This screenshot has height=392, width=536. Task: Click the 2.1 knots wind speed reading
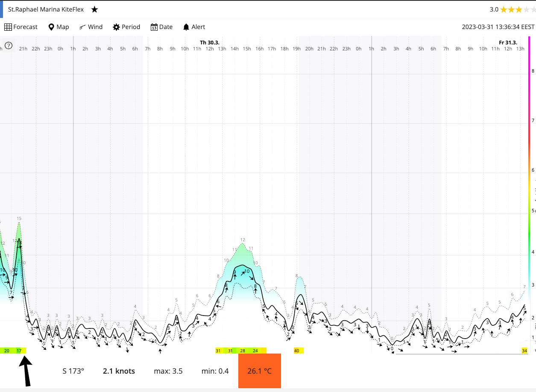(x=119, y=371)
